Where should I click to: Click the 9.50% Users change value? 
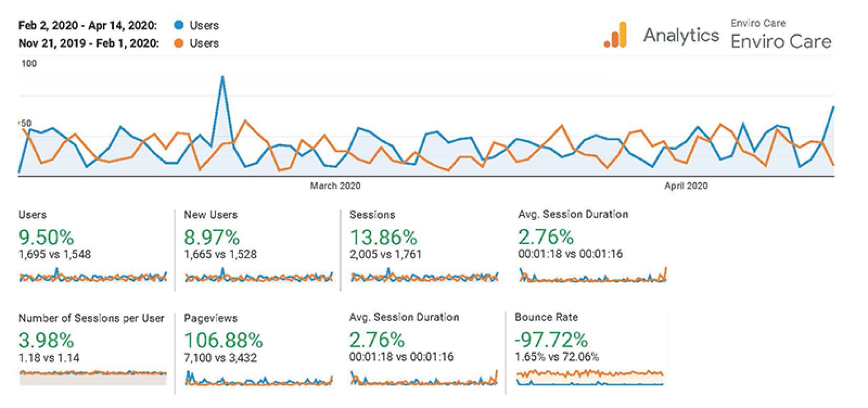(x=46, y=237)
